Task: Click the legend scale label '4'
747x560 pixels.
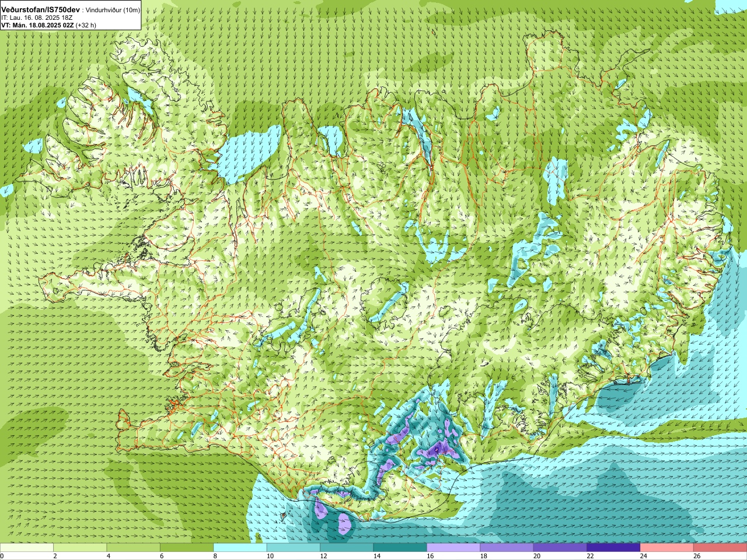Action: tap(109, 556)
